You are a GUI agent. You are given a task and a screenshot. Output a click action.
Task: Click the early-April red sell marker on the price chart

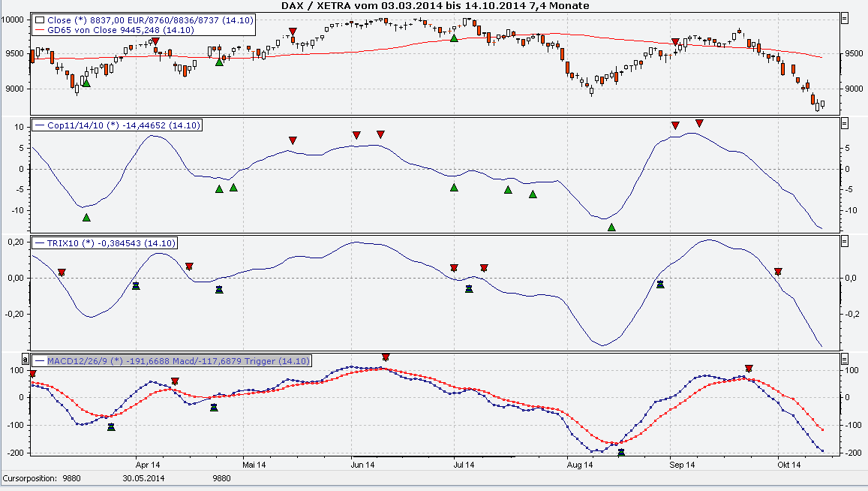tap(155, 41)
